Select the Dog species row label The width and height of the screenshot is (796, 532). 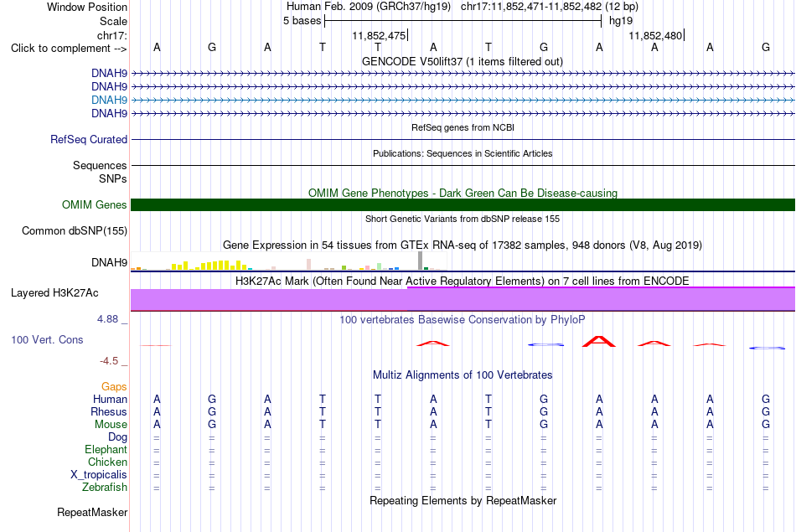pyautogui.click(x=117, y=437)
